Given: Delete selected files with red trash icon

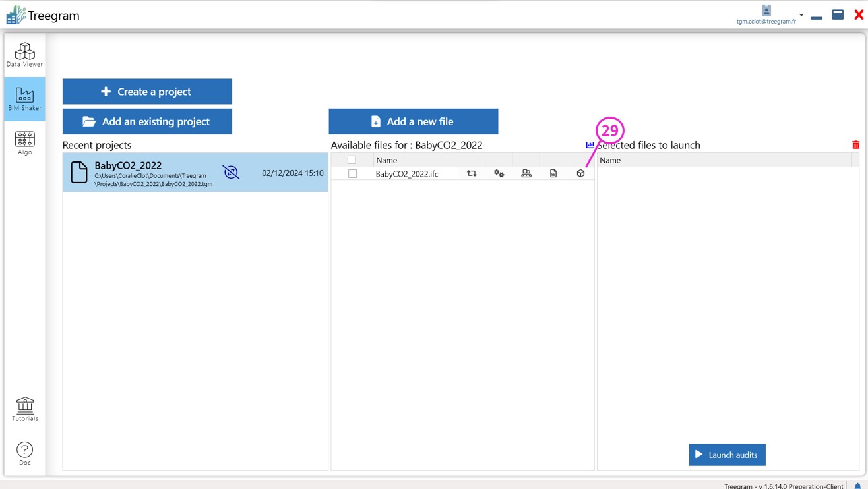Looking at the screenshot, I should tap(855, 145).
